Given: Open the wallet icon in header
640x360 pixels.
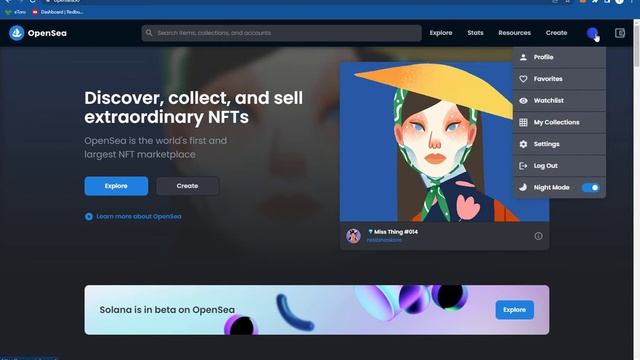Looking at the screenshot, I should [x=620, y=33].
